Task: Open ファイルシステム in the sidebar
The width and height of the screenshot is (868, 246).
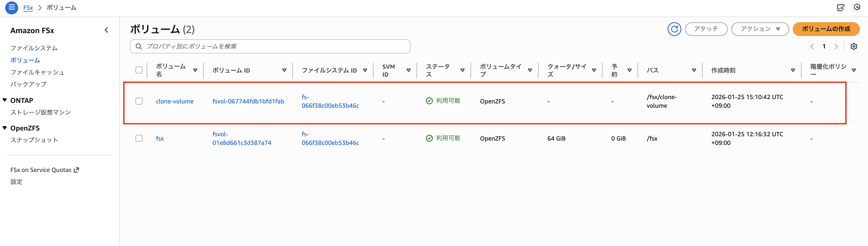Action: click(34, 48)
